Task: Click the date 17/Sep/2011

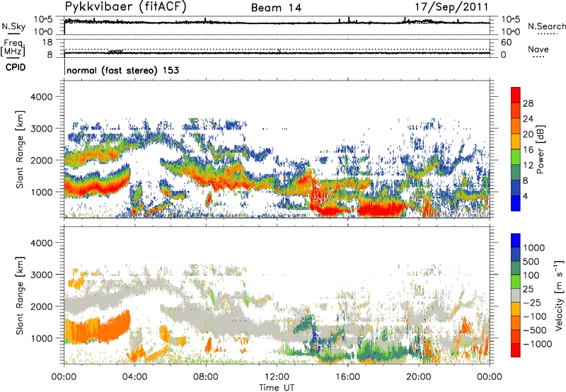Action: [451, 7]
